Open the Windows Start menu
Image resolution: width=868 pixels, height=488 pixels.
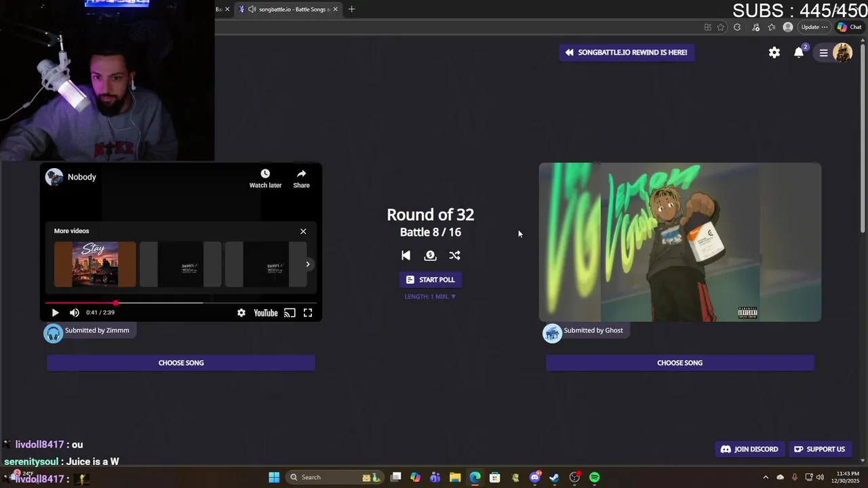click(x=274, y=477)
